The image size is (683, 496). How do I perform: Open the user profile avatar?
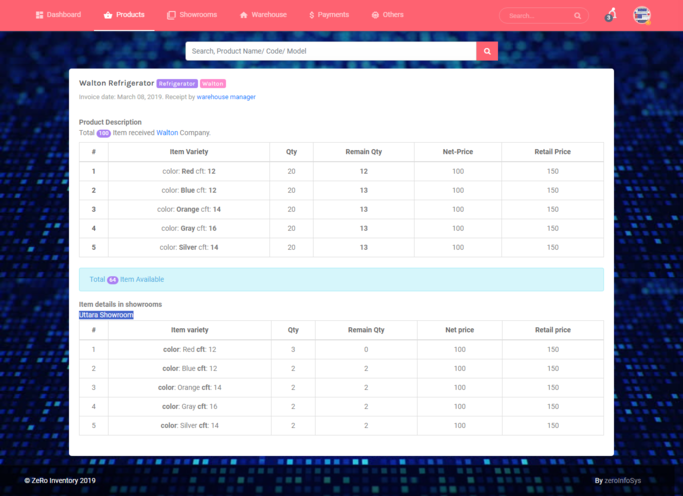click(x=642, y=15)
